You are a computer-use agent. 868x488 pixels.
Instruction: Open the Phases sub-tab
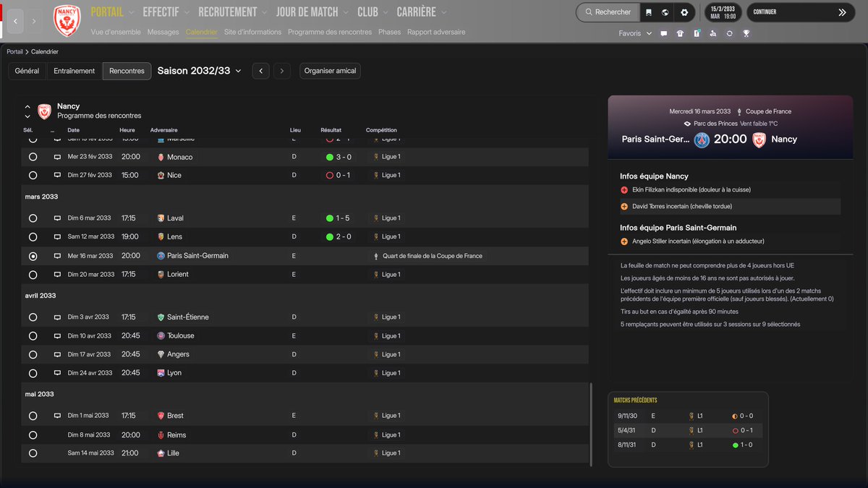[389, 33]
